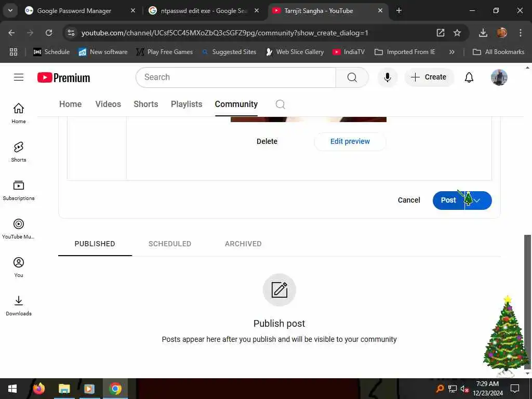532x399 pixels.
Task: Open Downloads in the sidebar
Action: pos(19,305)
